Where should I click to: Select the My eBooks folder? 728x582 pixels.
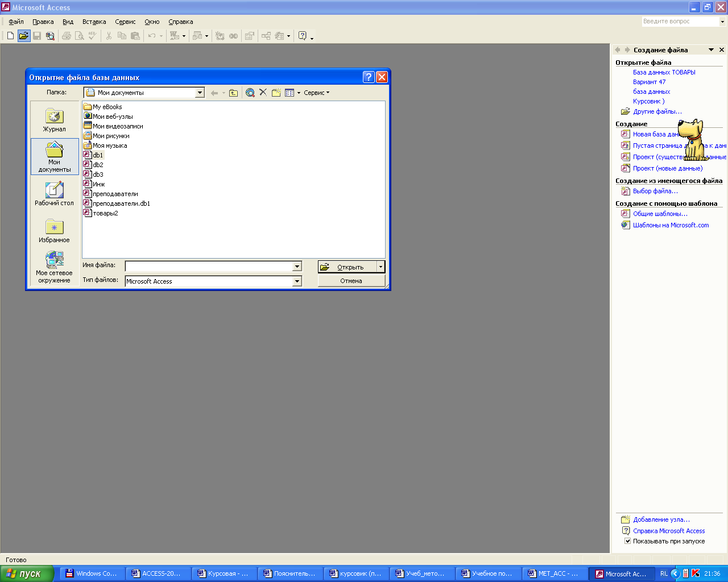tap(102, 107)
